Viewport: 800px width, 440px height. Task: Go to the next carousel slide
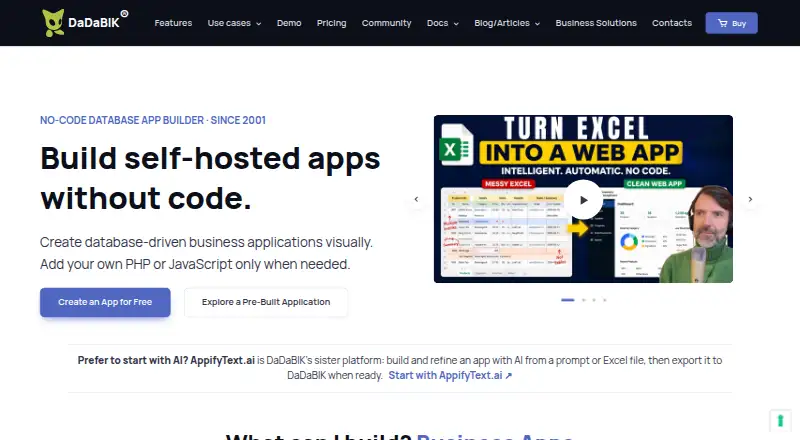pyautogui.click(x=750, y=199)
